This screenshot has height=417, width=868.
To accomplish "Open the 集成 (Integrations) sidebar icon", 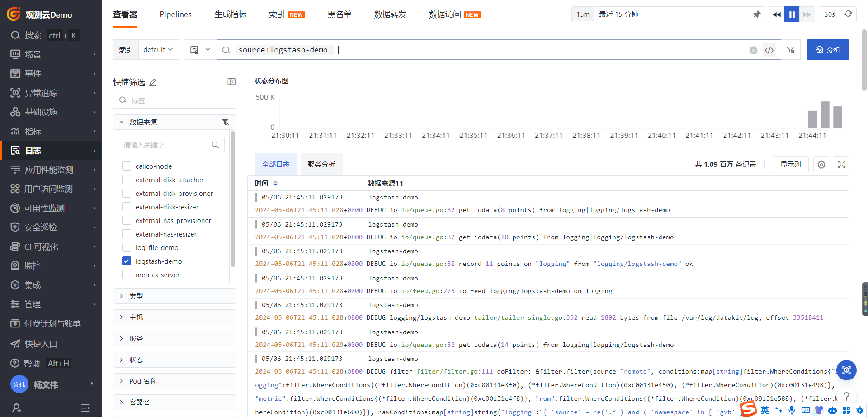I will [x=15, y=285].
